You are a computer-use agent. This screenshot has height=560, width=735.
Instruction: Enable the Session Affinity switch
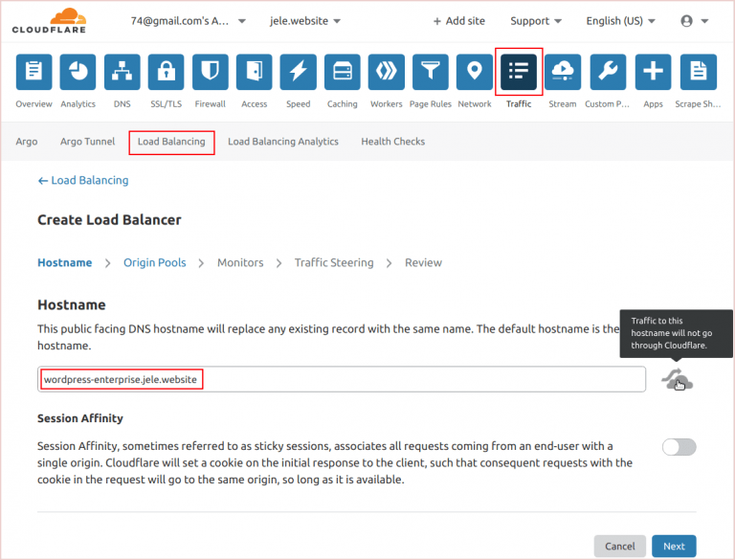[x=679, y=447]
